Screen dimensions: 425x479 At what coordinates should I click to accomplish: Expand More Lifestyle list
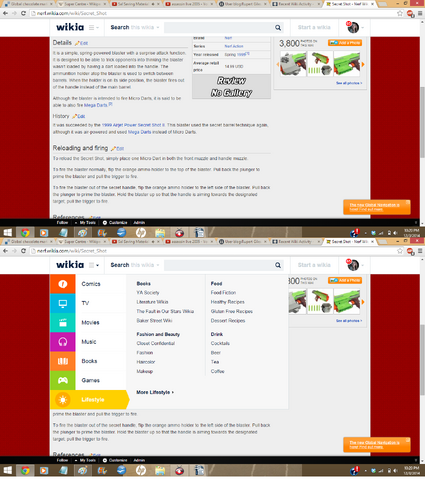coord(155,392)
